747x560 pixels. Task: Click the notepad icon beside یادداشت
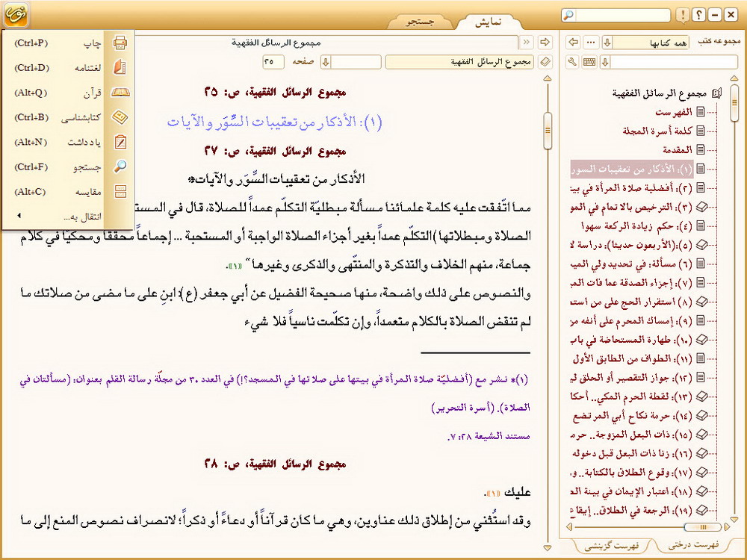120,142
